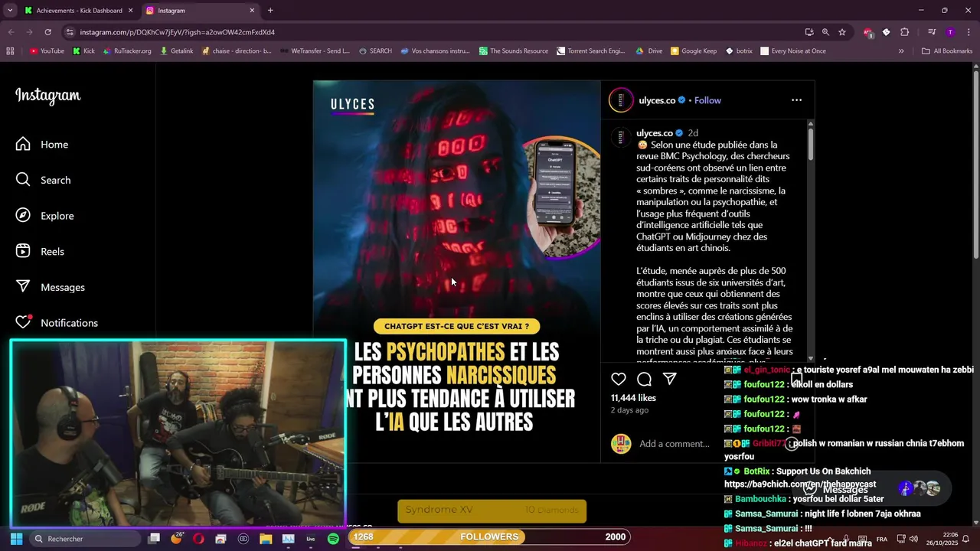Open Notifications in the sidebar

[57, 322]
